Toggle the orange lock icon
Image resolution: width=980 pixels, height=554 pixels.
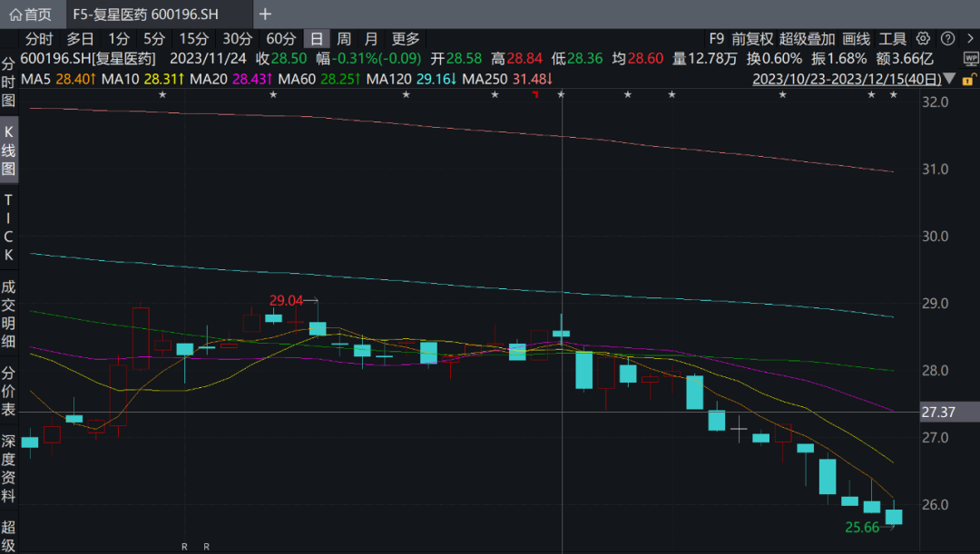tap(970, 79)
